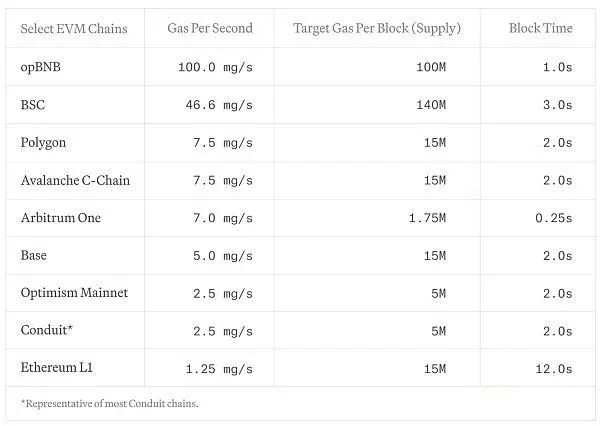600x426 pixels.
Task: Click the Block Time column header
Action: coord(540,28)
